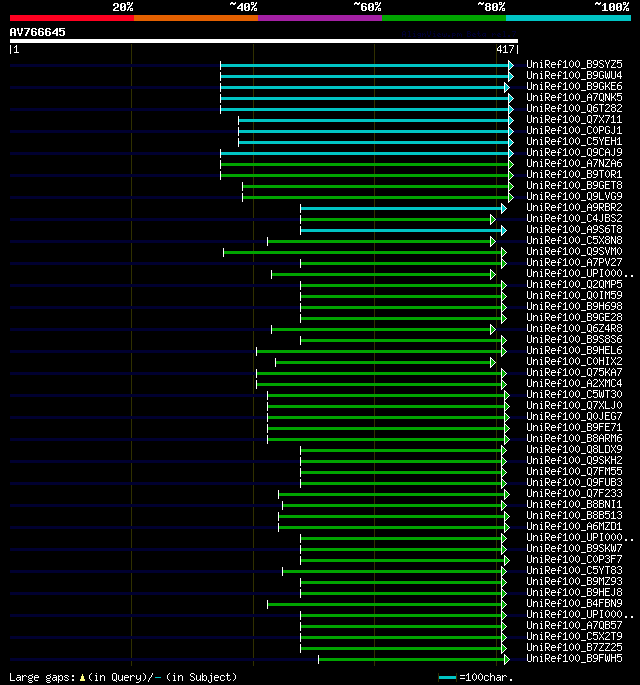Click the UniRef100_B9FWH5 identifier
The width and height of the screenshot is (640, 685).
tap(574, 658)
